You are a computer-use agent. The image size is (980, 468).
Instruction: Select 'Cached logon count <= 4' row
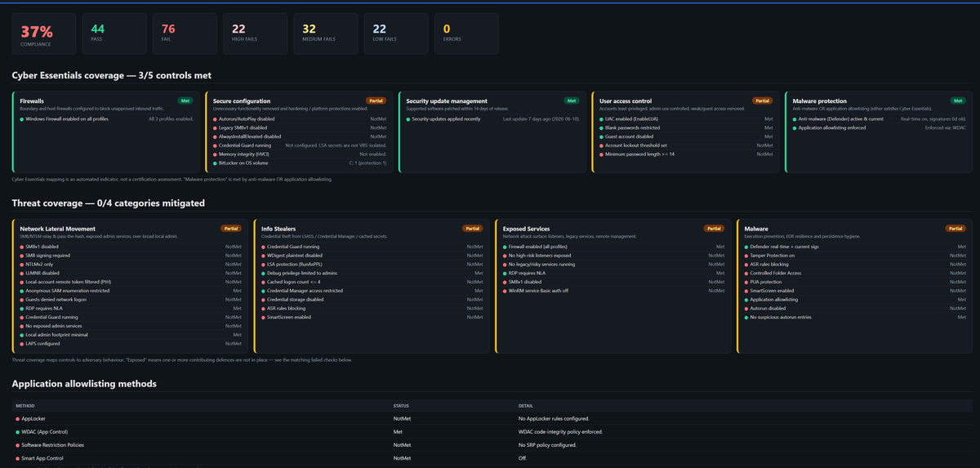372,282
